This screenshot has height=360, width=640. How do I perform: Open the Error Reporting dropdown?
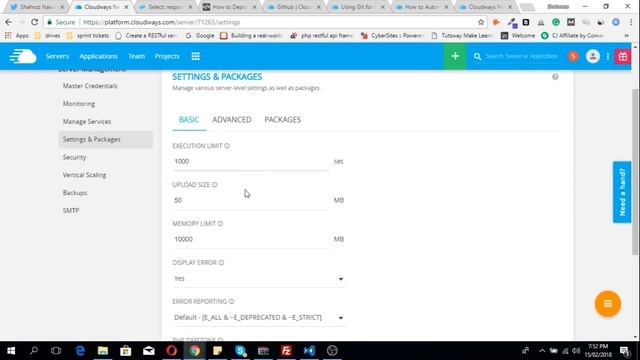coord(259,318)
